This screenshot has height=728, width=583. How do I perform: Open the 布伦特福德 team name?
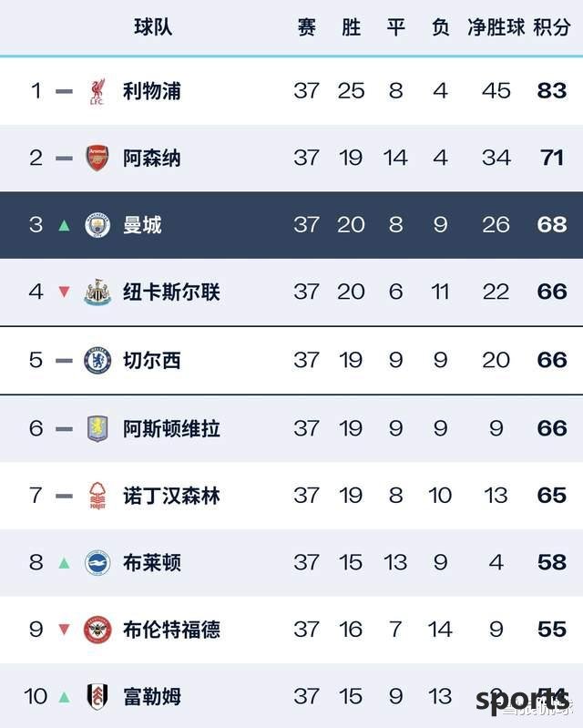[x=171, y=630]
